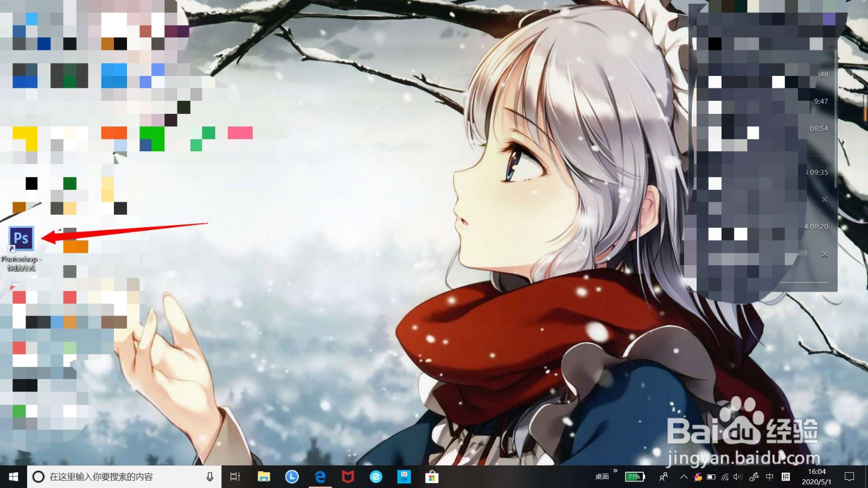Open the Windows Start menu
The height and width of the screenshot is (488, 868).
pos(14,477)
